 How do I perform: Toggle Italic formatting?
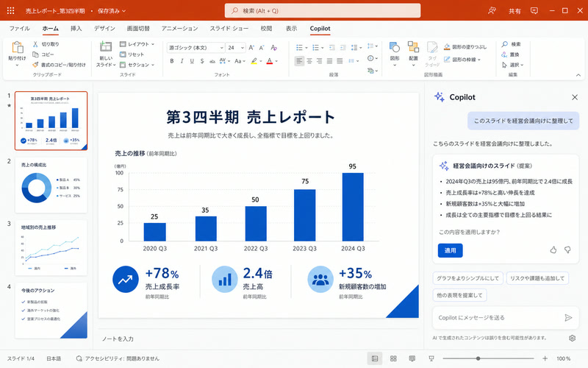tap(182, 61)
